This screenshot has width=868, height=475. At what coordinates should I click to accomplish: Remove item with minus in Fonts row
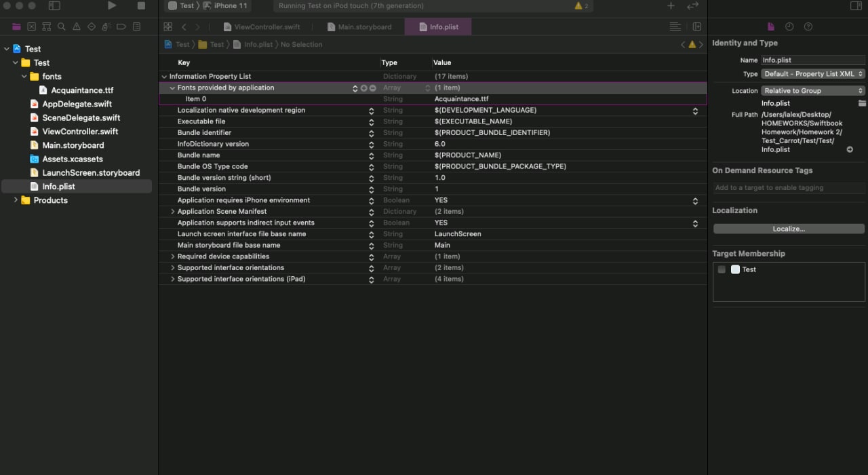pos(372,88)
